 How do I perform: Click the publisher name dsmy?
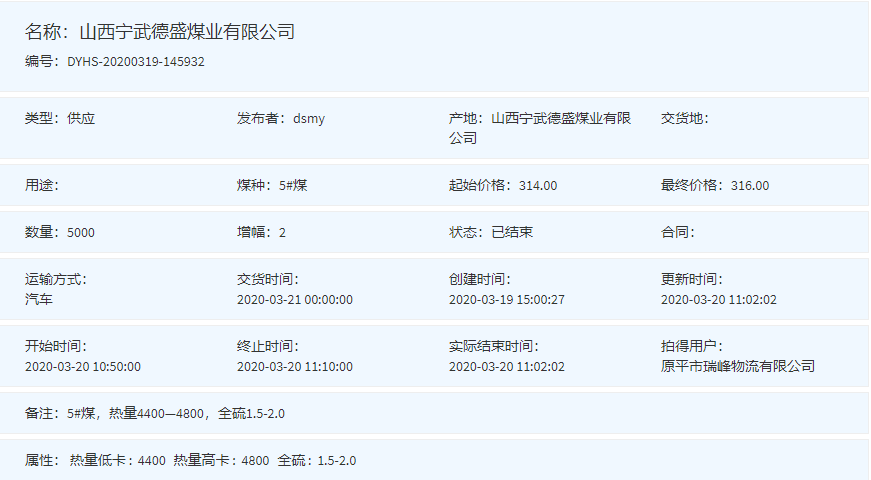tap(309, 119)
